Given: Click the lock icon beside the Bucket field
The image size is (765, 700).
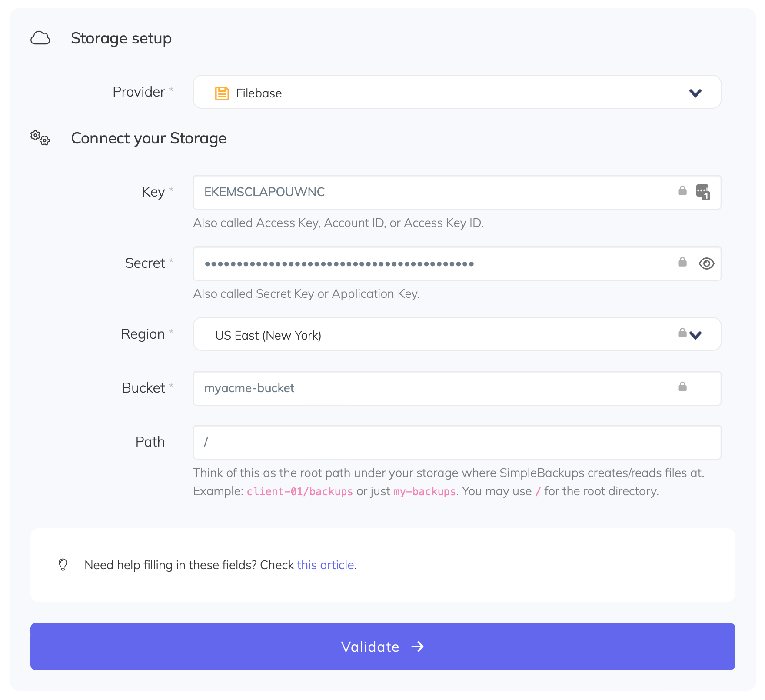Looking at the screenshot, I should click(x=682, y=386).
